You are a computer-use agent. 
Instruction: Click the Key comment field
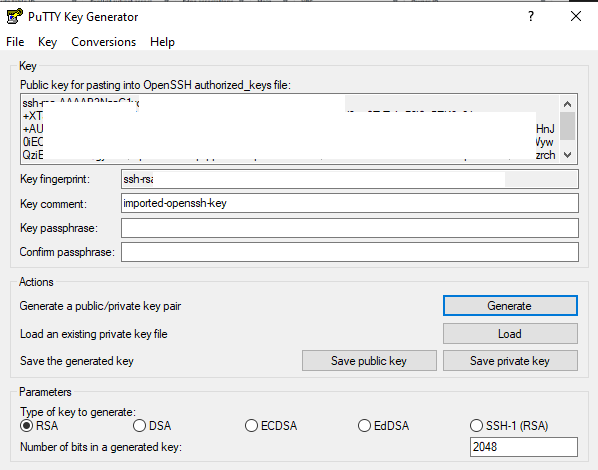click(x=350, y=203)
